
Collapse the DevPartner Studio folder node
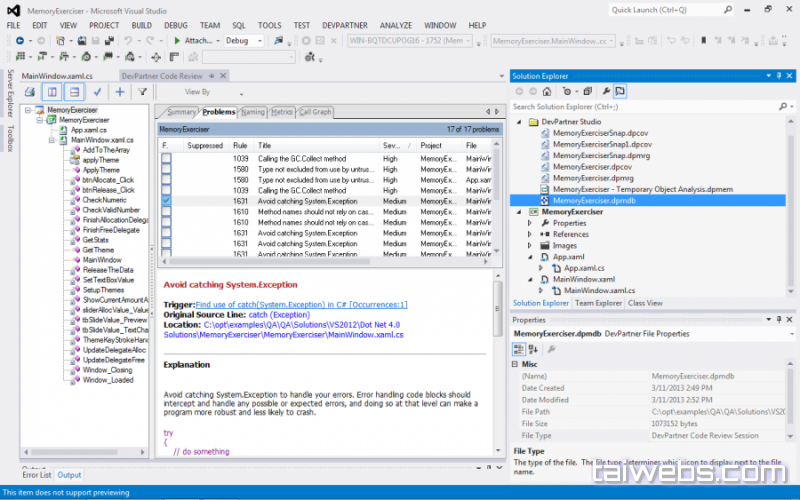coord(518,121)
